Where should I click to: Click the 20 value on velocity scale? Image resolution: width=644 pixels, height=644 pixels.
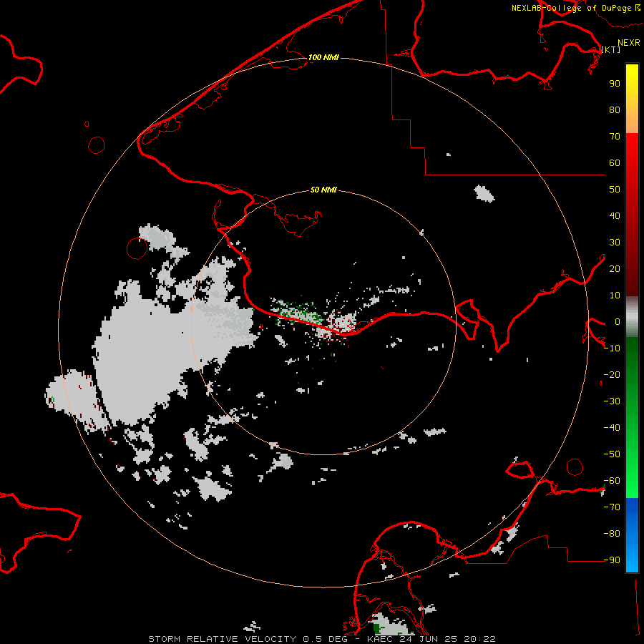615,268
